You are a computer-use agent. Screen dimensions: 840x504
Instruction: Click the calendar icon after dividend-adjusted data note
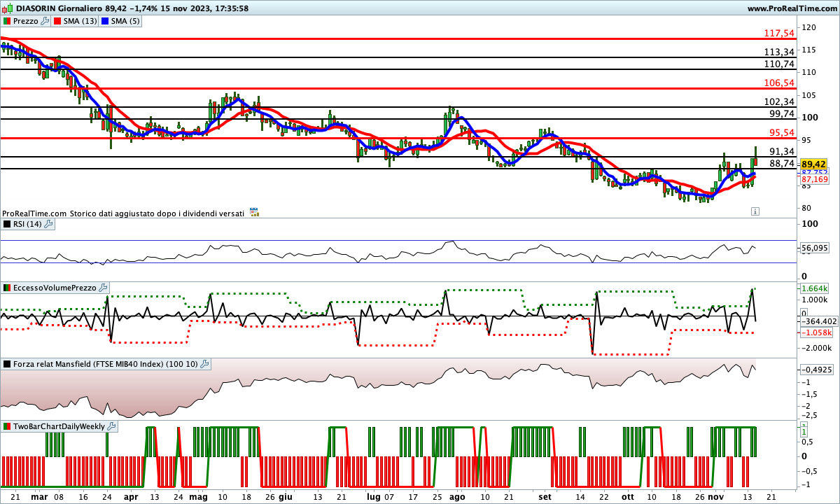coord(254,212)
